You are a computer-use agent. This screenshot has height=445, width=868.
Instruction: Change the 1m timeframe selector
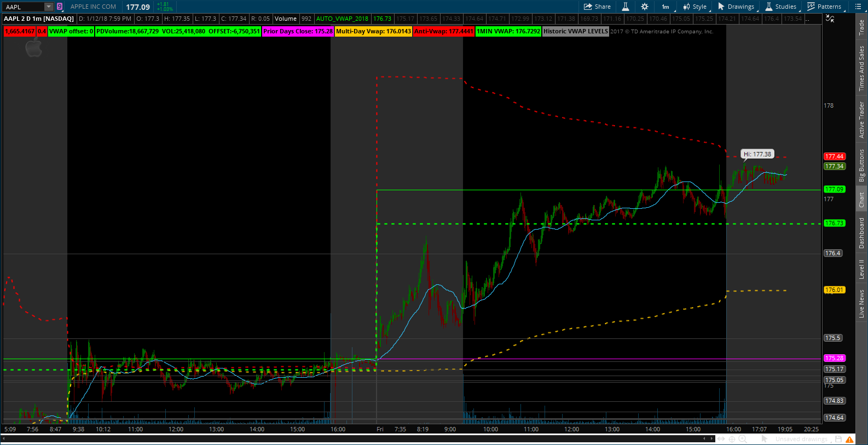(666, 7)
